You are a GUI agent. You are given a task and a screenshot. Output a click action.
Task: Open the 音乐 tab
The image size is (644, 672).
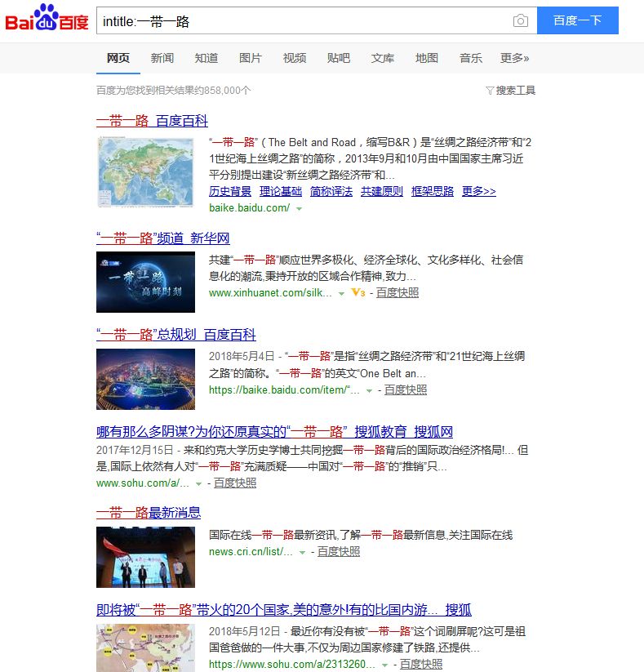click(471, 58)
